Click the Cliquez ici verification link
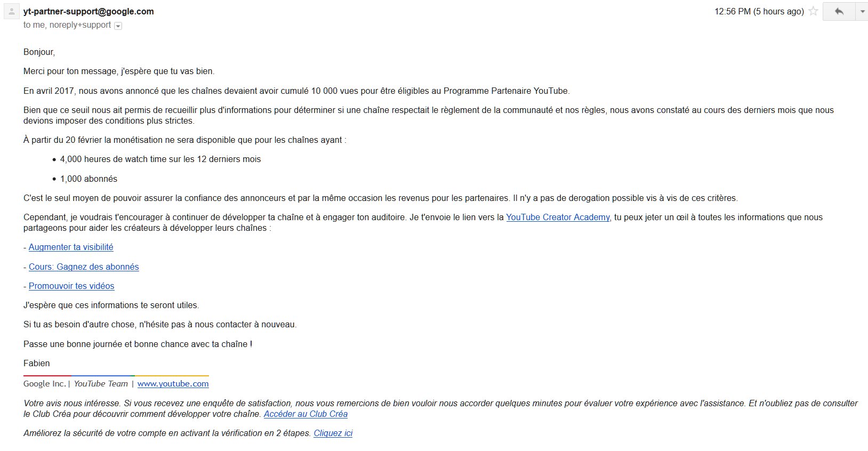The width and height of the screenshot is (868, 451). click(x=333, y=433)
